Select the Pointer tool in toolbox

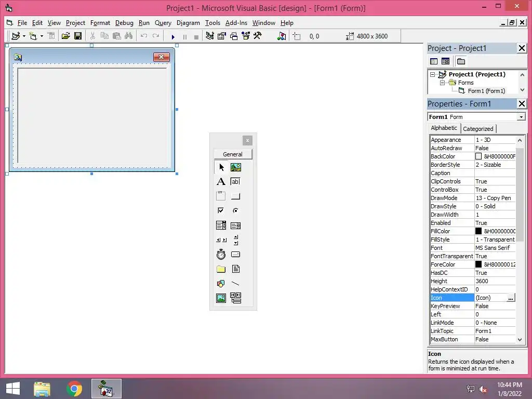coord(221,167)
